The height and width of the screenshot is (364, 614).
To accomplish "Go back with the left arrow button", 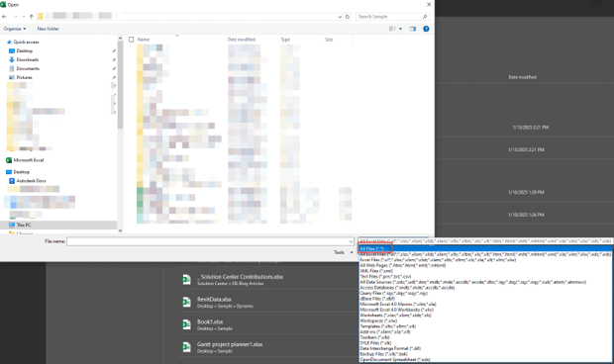I will [4, 17].
